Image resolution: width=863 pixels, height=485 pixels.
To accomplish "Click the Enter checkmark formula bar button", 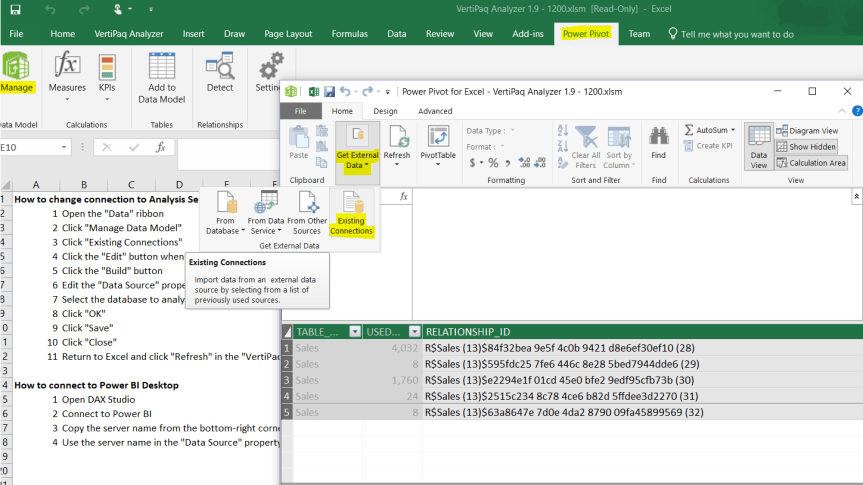I will pos(134,147).
